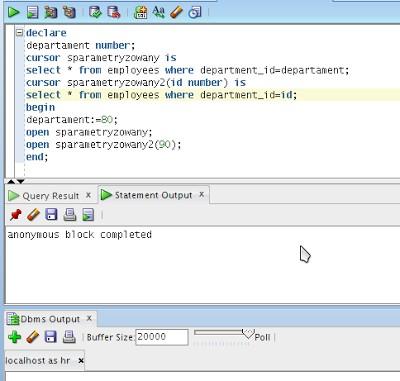Adjust the Poll slider handle
Viewport: 400px width, 381px height.
pyautogui.click(x=248, y=334)
